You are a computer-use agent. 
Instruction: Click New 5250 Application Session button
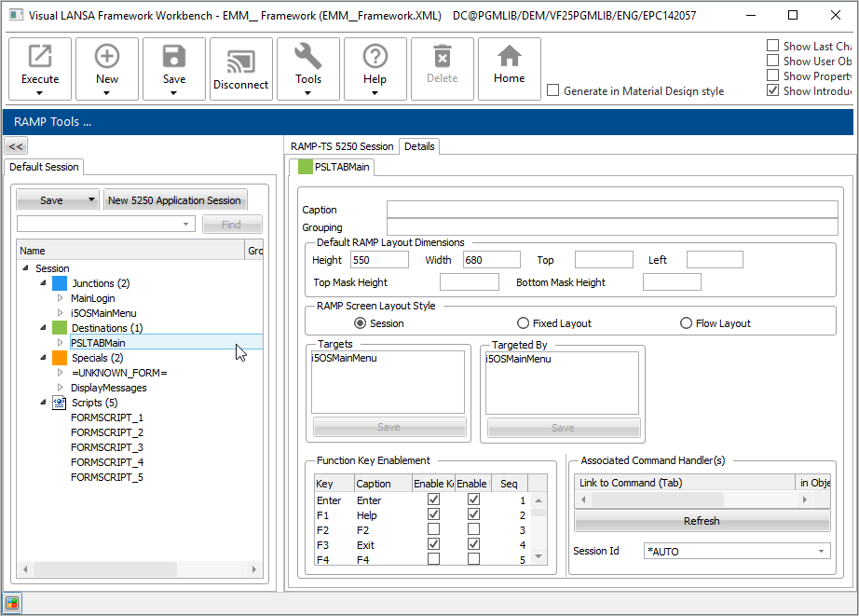pos(174,200)
